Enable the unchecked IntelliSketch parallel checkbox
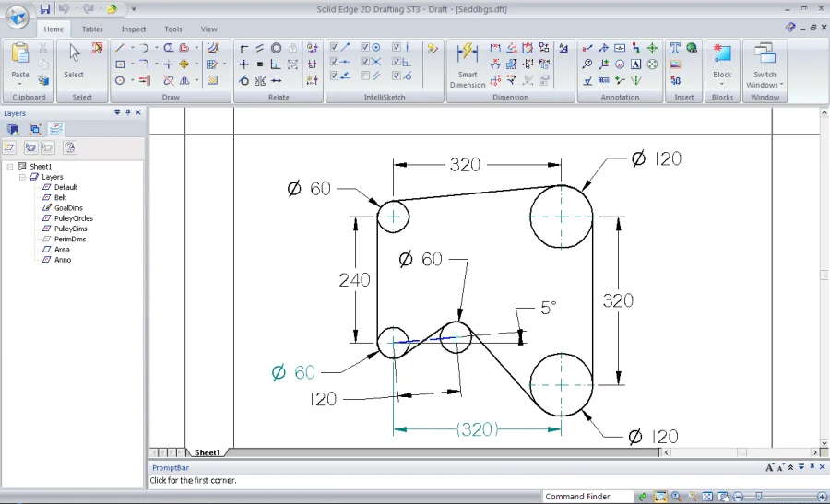830x504 pixels. pos(364,76)
